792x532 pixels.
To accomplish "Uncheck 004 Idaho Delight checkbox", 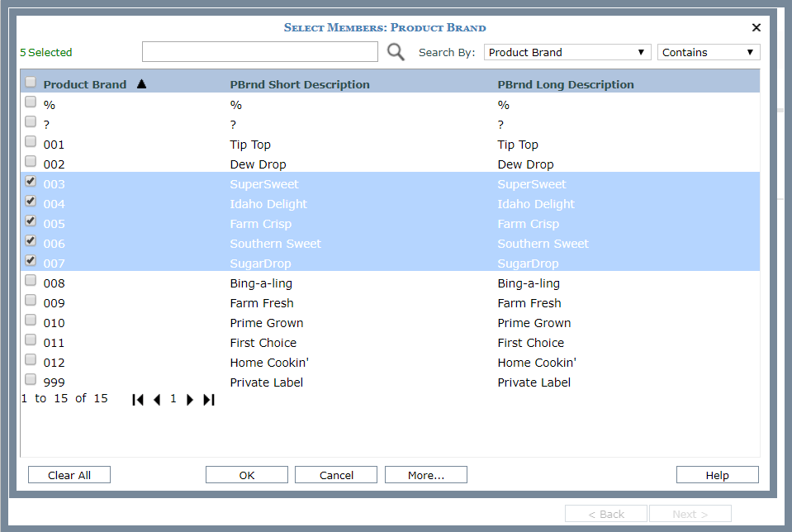I will 31,201.
